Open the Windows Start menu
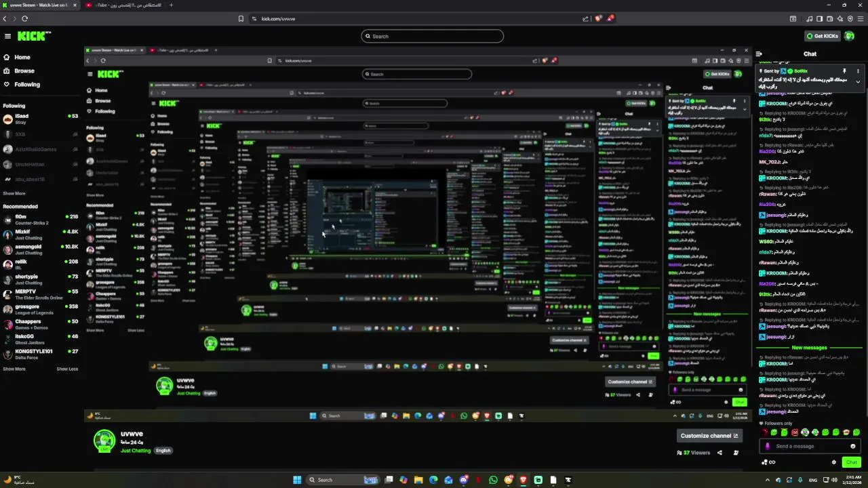Screen dimensions: 868x488 tap(297, 480)
